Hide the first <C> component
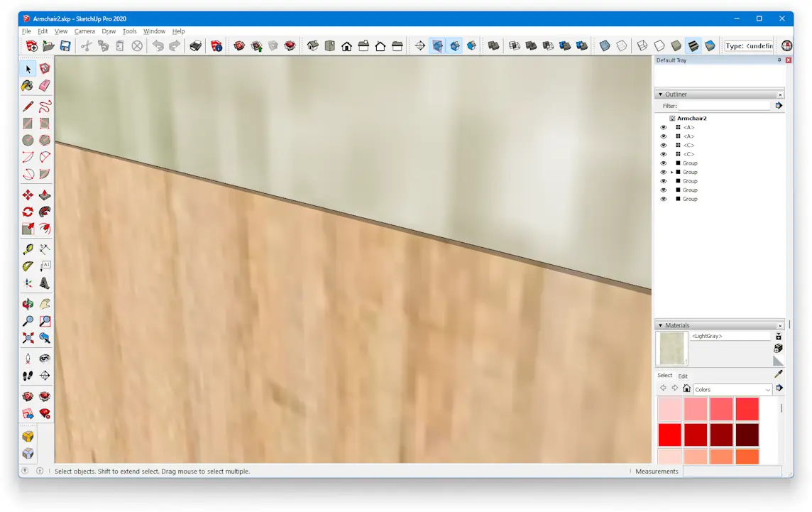The height and width of the screenshot is (512, 812). click(664, 145)
